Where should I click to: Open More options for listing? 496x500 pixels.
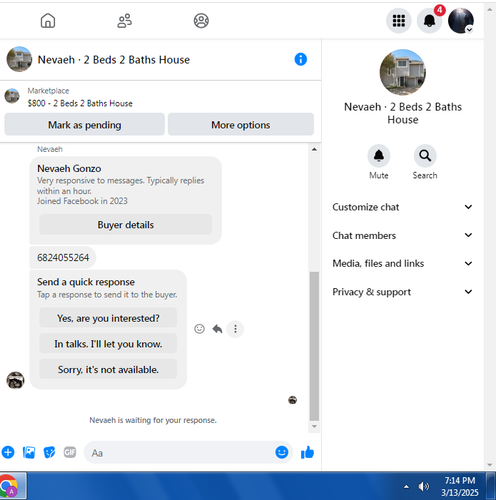[241, 125]
